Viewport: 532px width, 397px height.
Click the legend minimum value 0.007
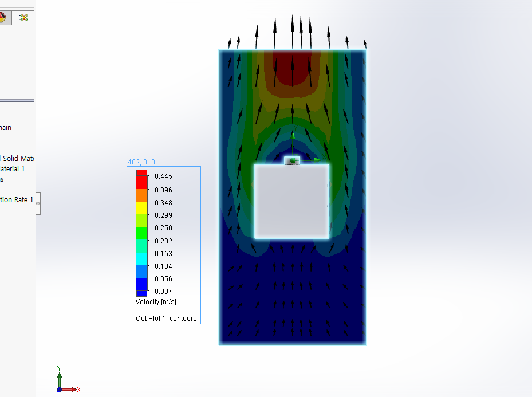pyautogui.click(x=164, y=292)
